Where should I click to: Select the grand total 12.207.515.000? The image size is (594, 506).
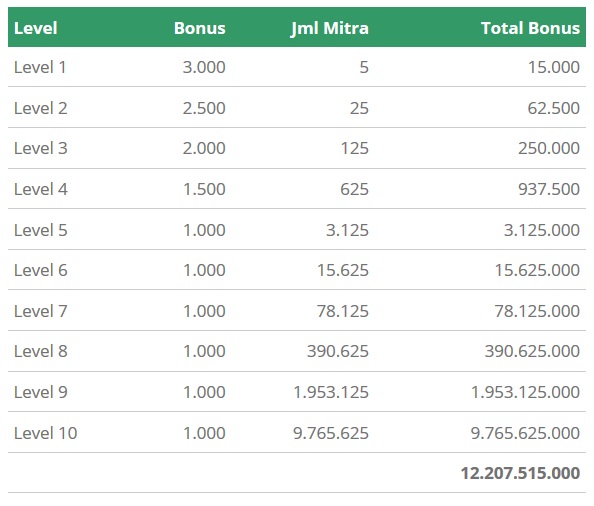(520, 473)
